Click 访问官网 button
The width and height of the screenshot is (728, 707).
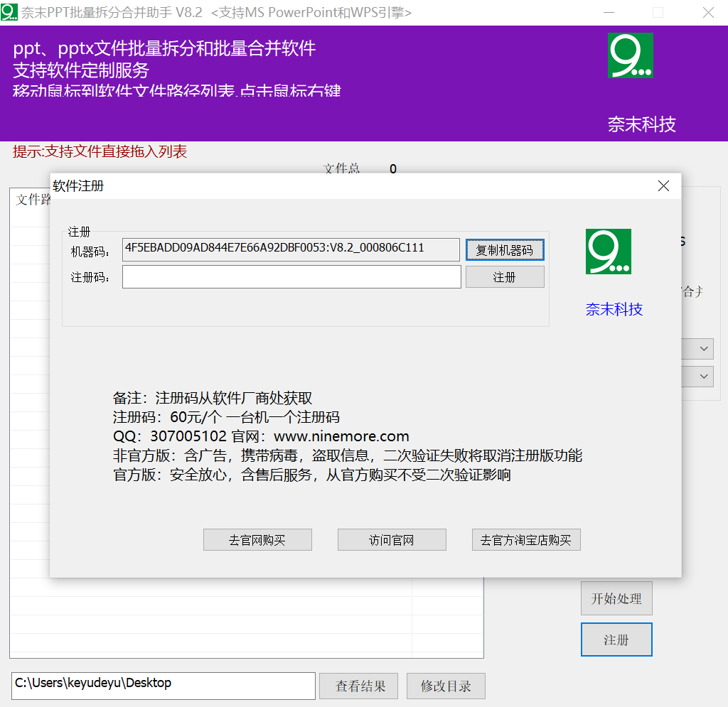(392, 540)
